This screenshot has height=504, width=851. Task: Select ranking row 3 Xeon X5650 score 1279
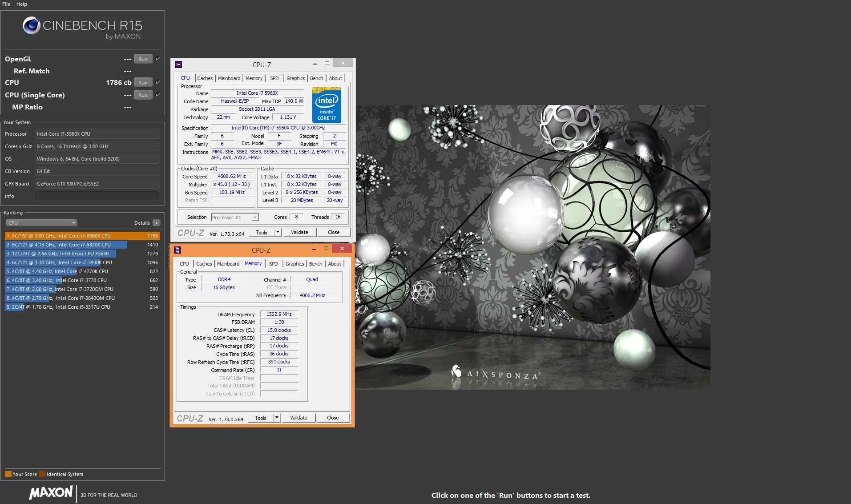coord(82,254)
